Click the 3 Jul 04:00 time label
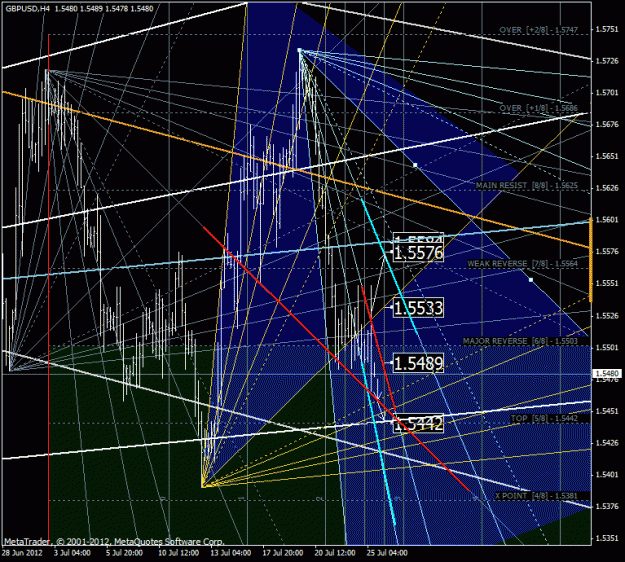 (72, 553)
